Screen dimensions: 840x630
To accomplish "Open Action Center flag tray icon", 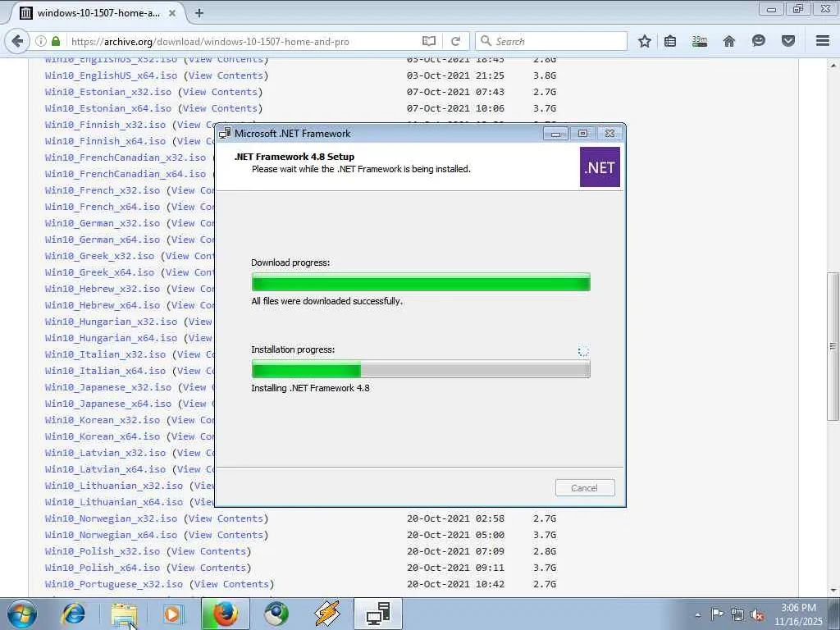I will [x=717, y=614].
